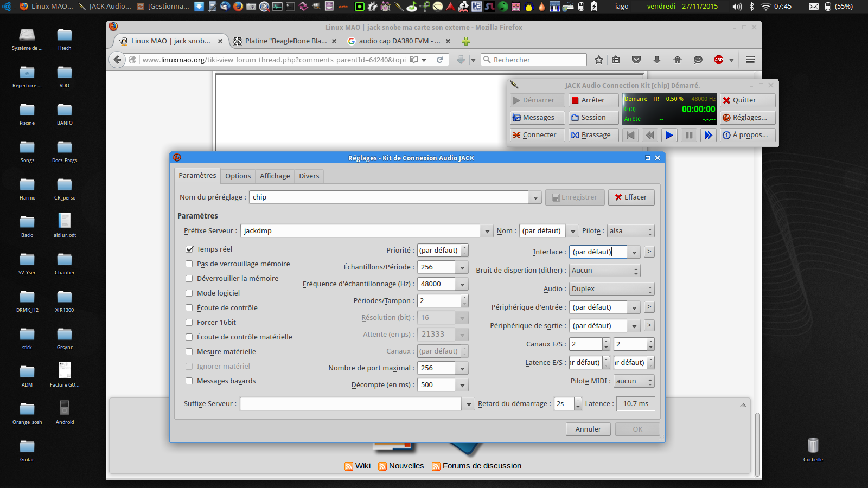Expand the Échantillons/Période dropdown
This screenshot has height=488, width=868.
pos(462,267)
